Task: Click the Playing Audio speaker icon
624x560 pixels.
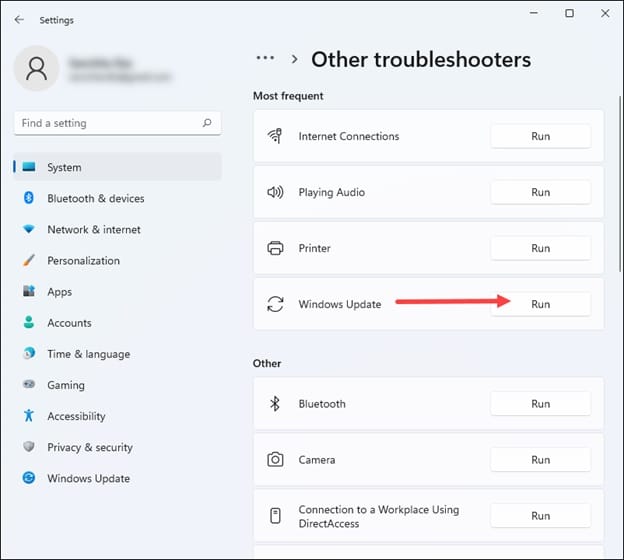Action: pos(275,192)
